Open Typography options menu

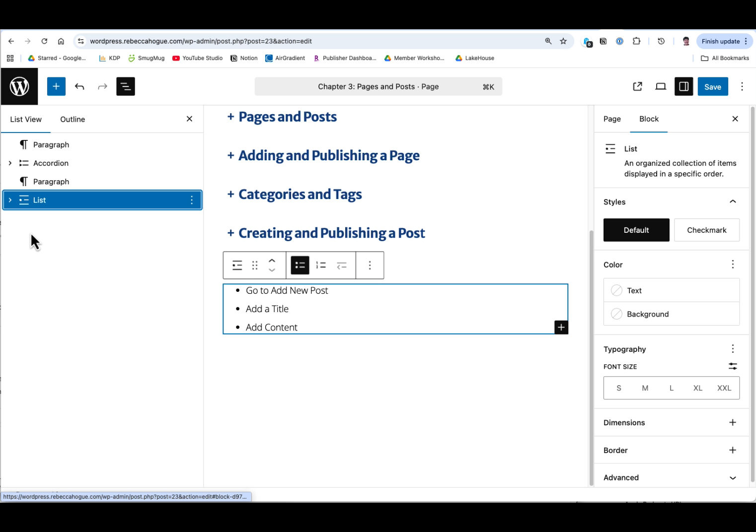(733, 349)
